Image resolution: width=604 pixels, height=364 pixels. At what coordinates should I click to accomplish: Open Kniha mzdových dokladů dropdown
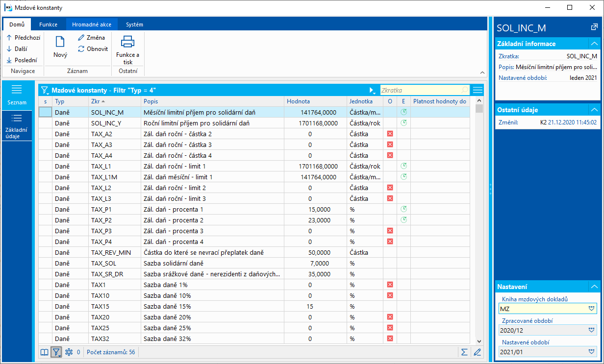tap(591, 309)
